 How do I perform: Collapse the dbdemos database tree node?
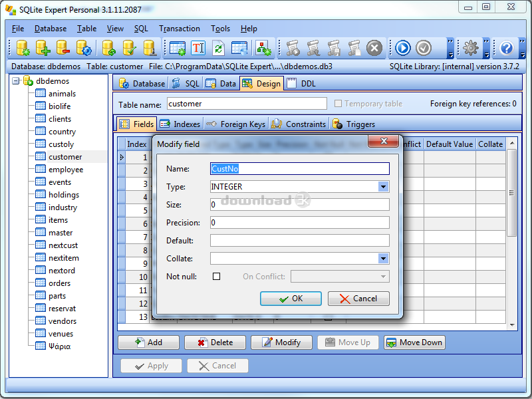pos(16,80)
